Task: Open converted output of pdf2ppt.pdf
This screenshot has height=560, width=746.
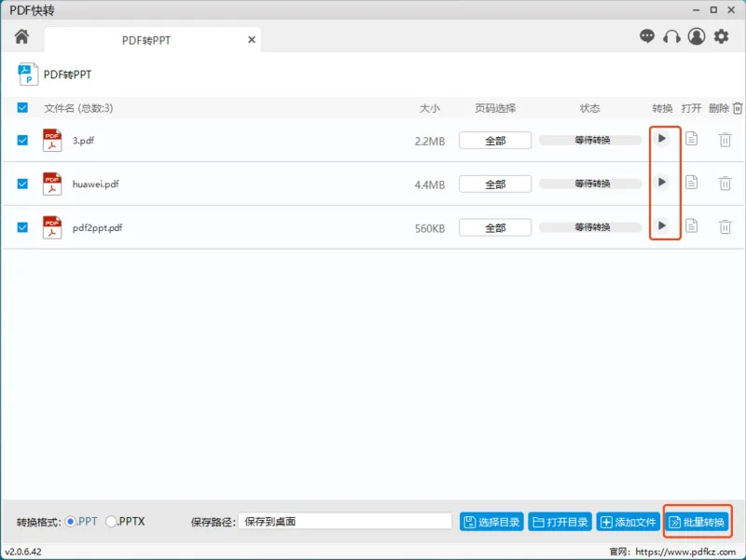Action: click(691, 225)
